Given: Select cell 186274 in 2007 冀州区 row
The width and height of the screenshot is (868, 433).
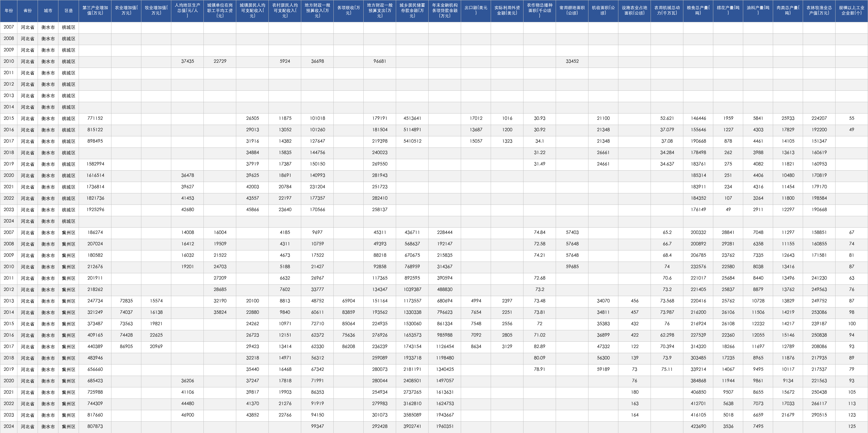Looking at the screenshot, I should pyautogui.click(x=95, y=232).
